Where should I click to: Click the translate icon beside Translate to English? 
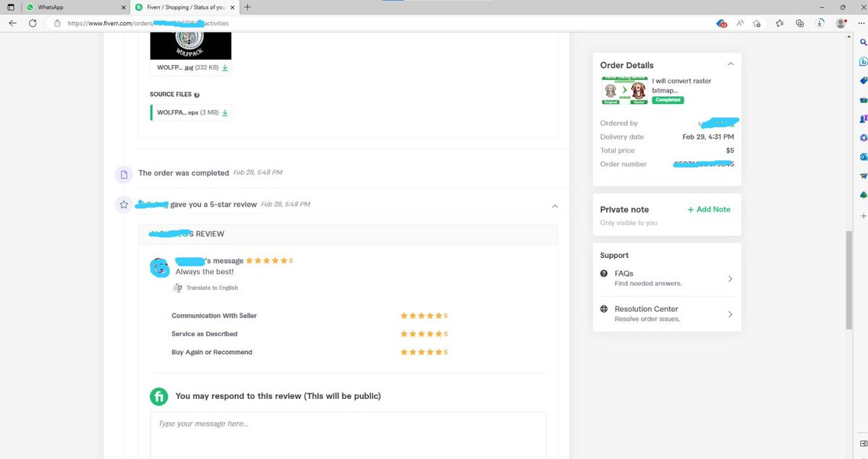(177, 288)
